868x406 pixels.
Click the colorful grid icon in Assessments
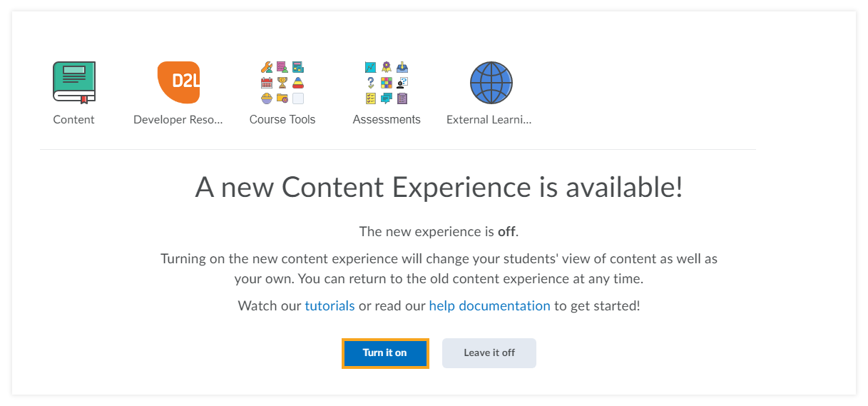(x=387, y=83)
